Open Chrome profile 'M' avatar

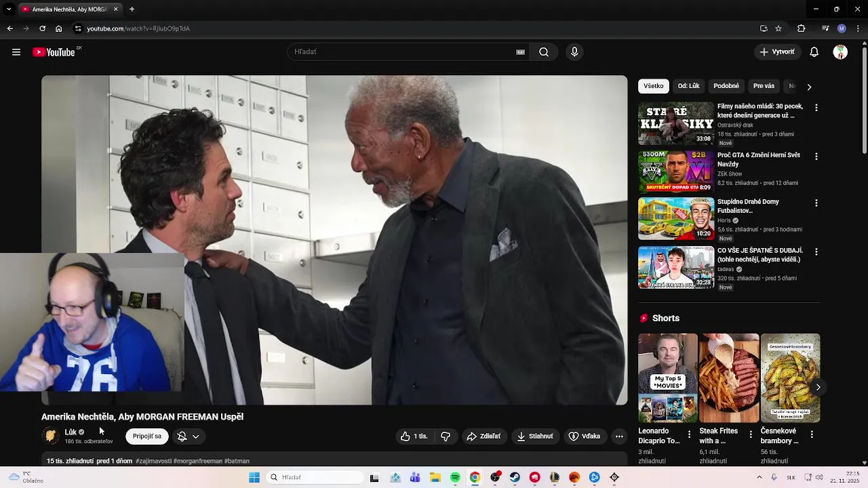tap(842, 28)
